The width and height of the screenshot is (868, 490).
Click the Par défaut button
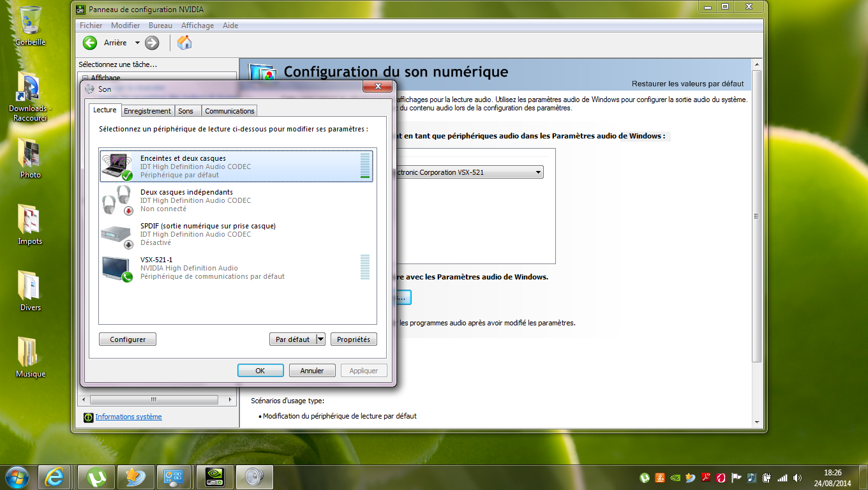(x=292, y=339)
